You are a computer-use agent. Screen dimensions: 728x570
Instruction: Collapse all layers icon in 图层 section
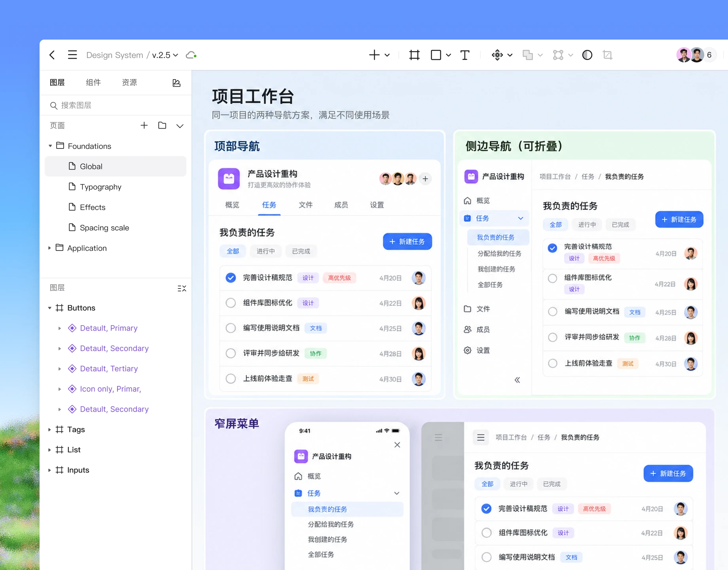point(182,288)
